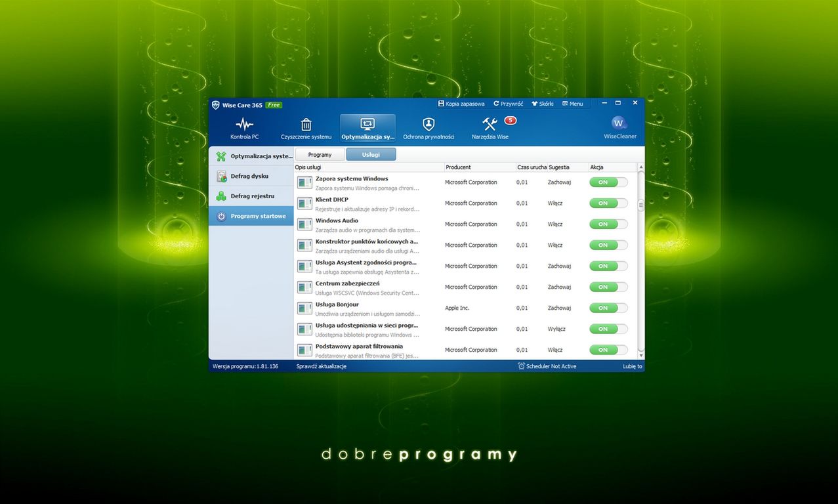Sort by Opis usługi column header
The height and width of the screenshot is (504, 838).
[369, 167]
